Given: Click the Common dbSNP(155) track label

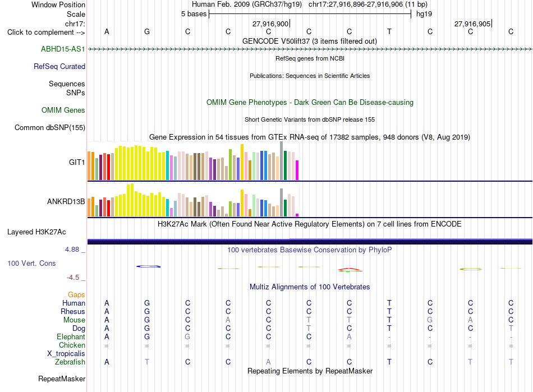Looking at the screenshot, I should tap(50, 127).
